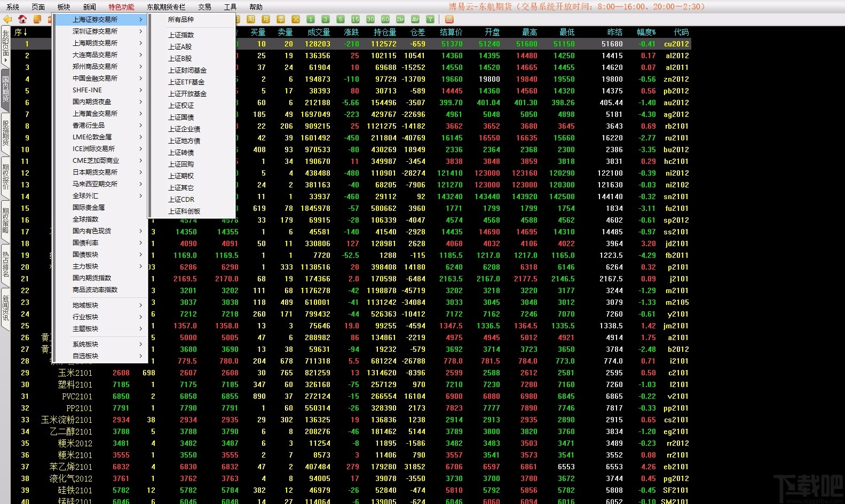Open the 东航期货专栏 menu
This screenshot has width=845, height=504.
pos(166,7)
